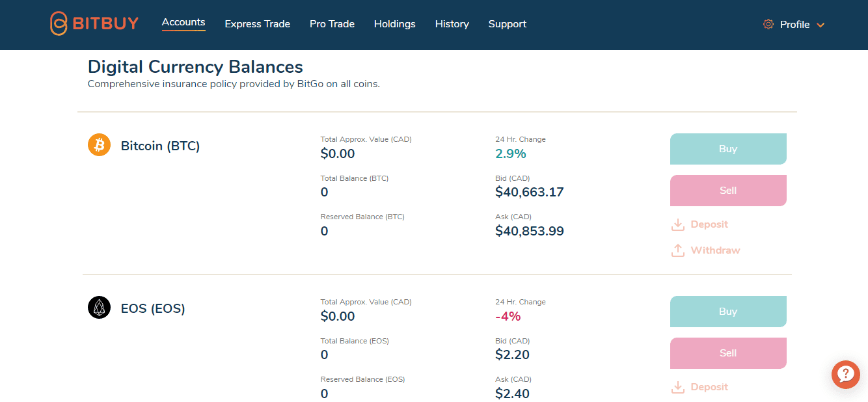Click EOS Total Approx. Value $0.00
Image resolution: width=868 pixels, height=402 pixels.
338,316
